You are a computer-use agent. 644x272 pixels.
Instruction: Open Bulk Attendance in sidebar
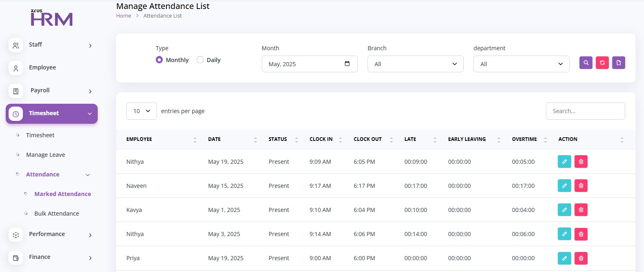pyautogui.click(x=56, y=214)
